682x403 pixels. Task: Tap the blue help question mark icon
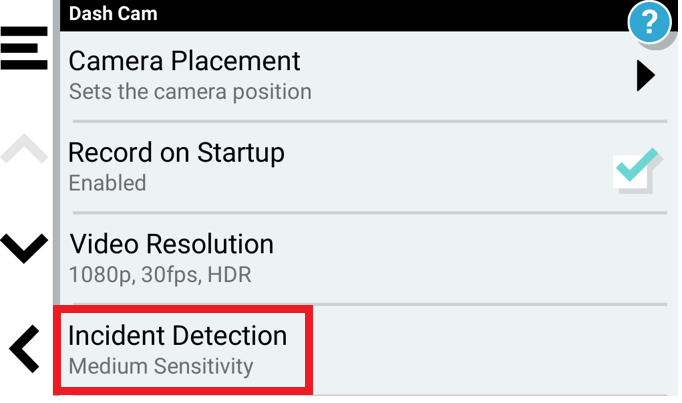649,21
